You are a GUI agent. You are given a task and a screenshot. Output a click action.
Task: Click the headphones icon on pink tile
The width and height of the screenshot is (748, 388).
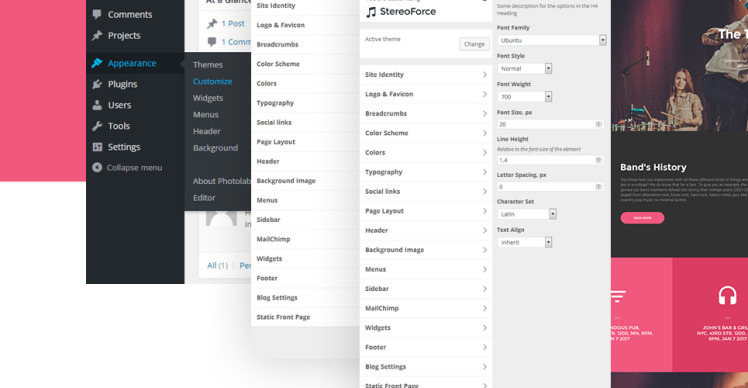pyautogui.click(x=727, y=295)
